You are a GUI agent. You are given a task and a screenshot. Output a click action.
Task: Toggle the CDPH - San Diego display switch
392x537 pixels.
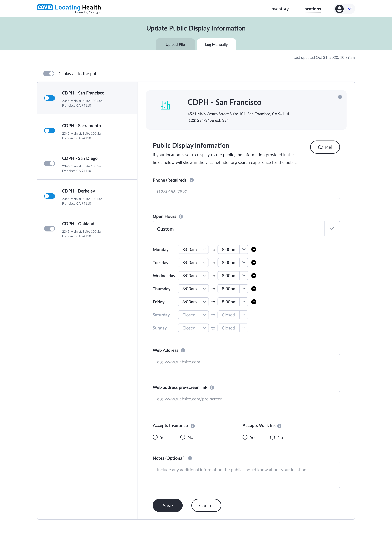pyautogui.click(x=50, y=163)
